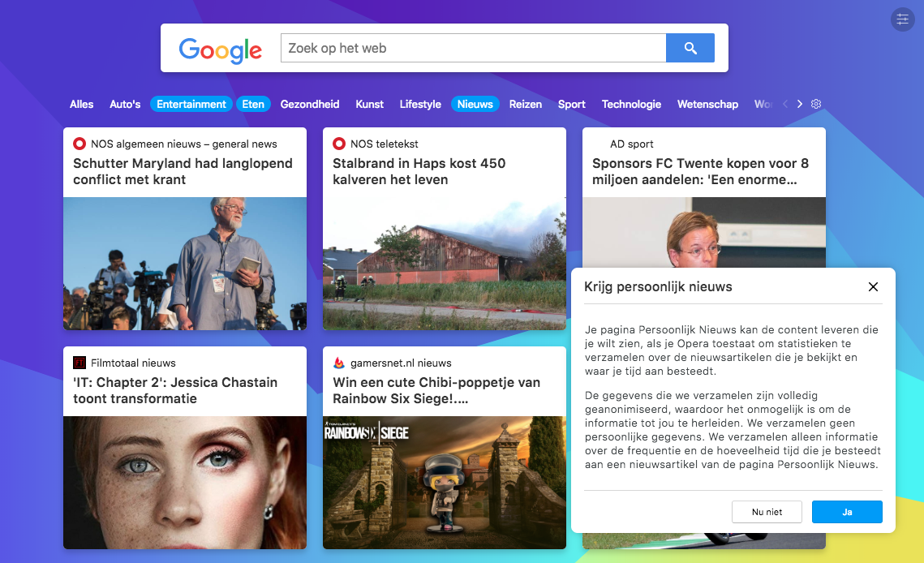
Task: Click the Google logo
Action: (x=221, y=49)
